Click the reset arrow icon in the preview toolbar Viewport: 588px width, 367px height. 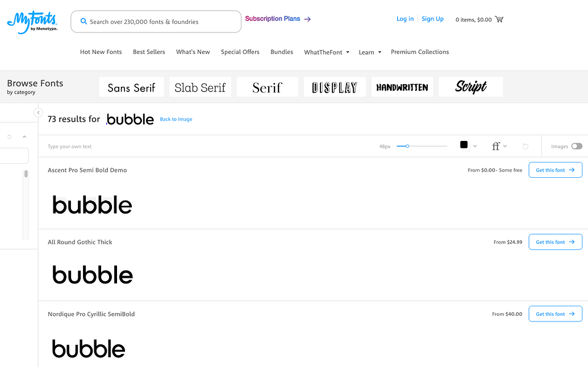click(525, 146)
